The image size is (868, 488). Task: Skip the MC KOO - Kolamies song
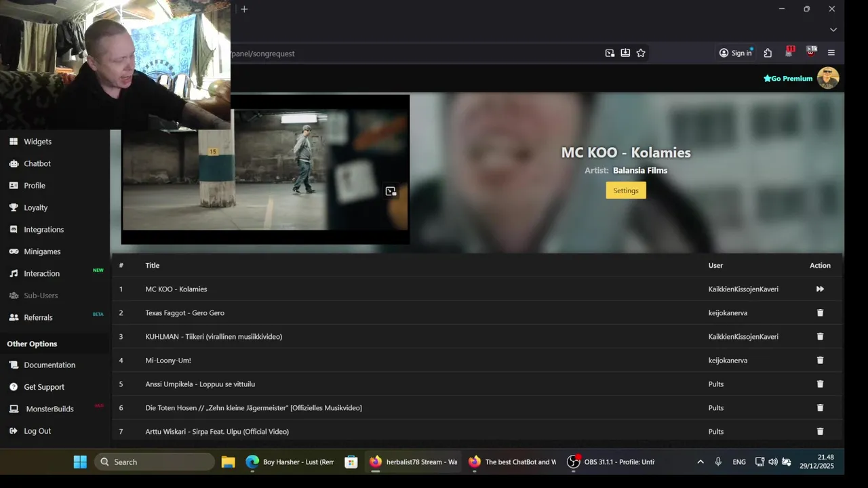(820, 289)
